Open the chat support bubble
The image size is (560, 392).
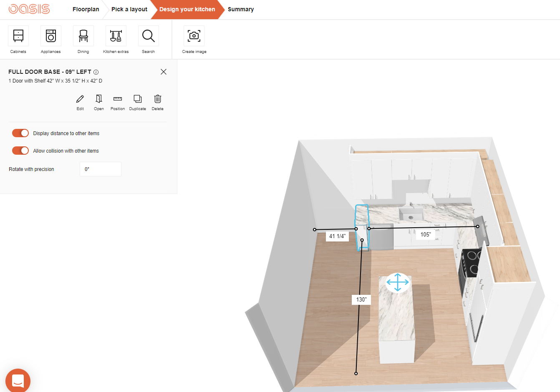pyautogui.click(x=18, y=380)
